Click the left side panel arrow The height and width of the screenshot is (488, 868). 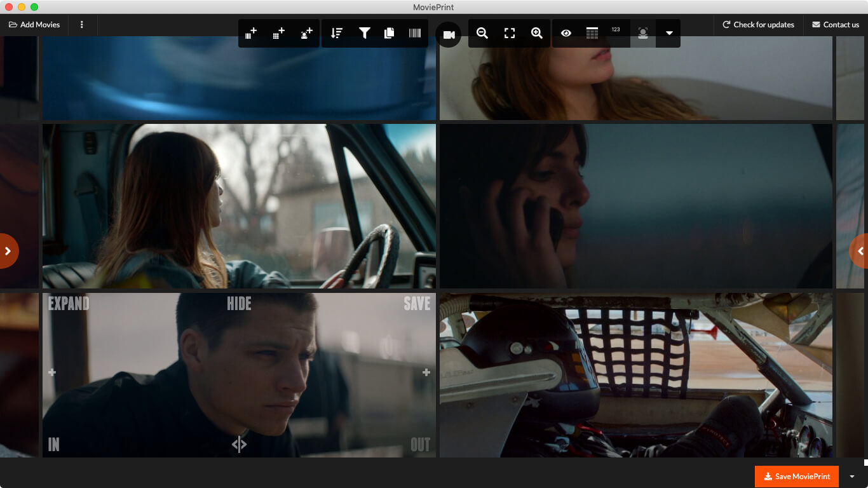click(x=8, y=251)
